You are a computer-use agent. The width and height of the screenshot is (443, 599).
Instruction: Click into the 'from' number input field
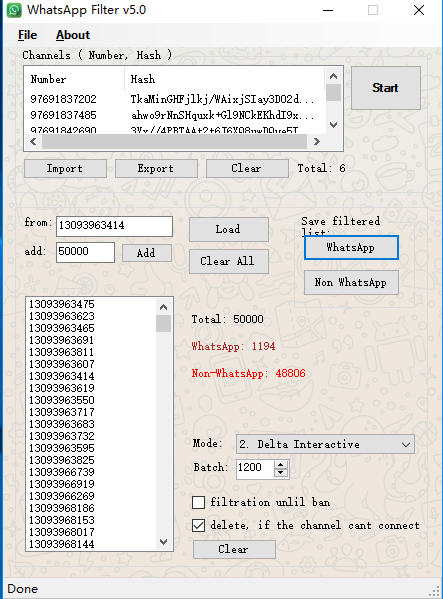(x=114, y=226)
